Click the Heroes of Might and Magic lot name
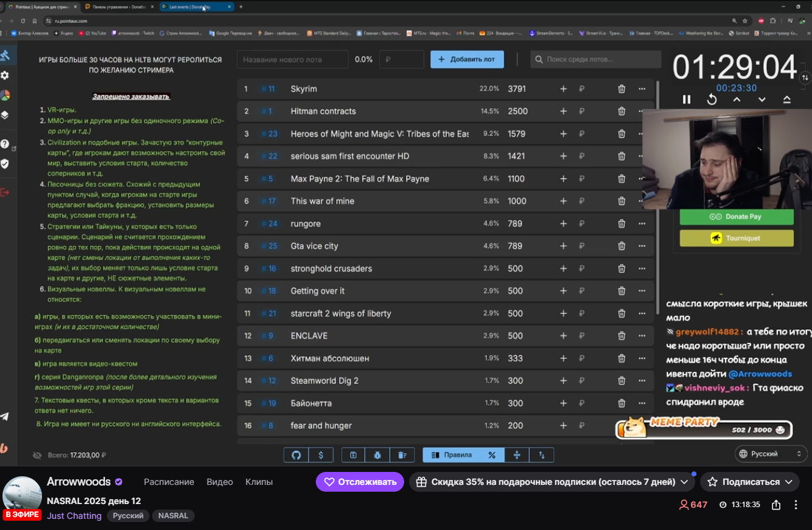Viewport: 812px width, 530px height. [x=380, y=134]
